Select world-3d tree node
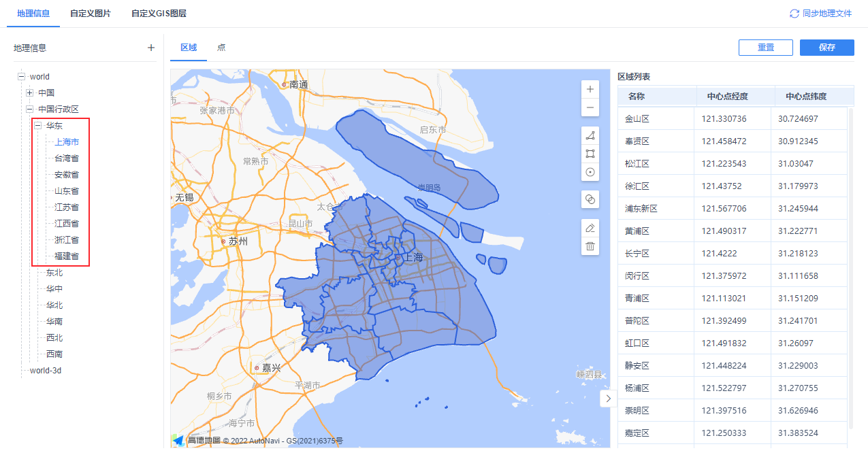The width and height of the screenshot is (868, 455). [x=46, y=371]
